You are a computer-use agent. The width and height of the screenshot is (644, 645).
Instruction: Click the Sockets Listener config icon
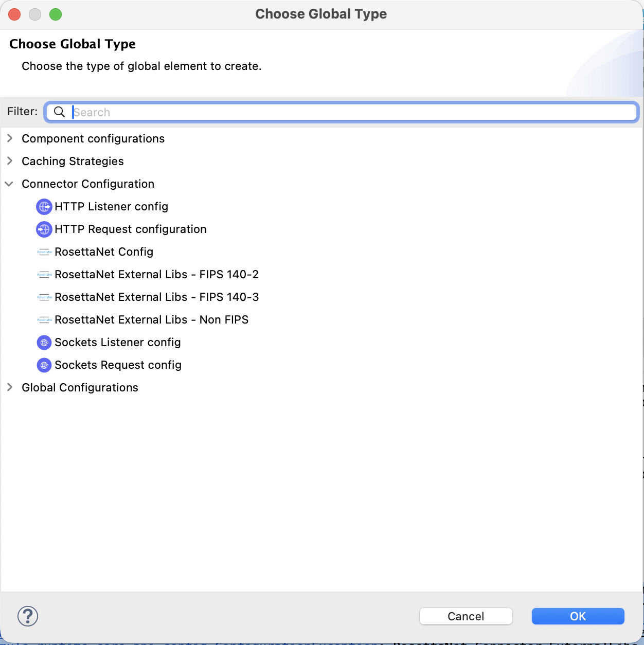(44, 343)
